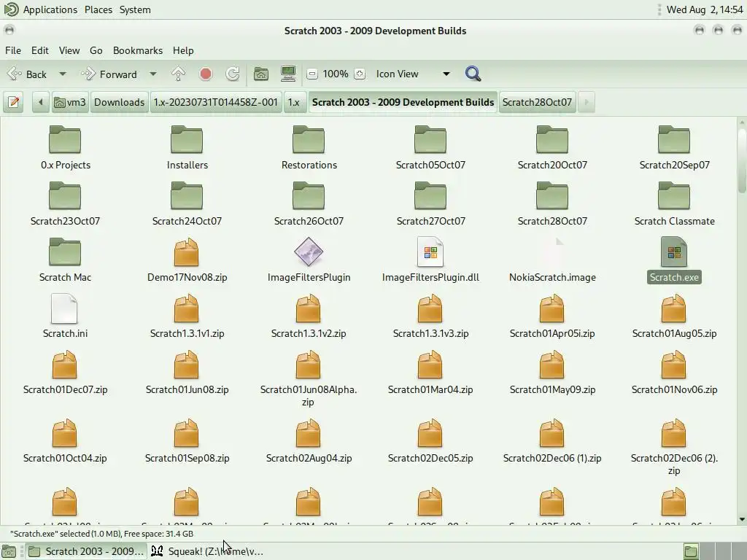Go to vm3 home in path bar
This screenshot has height=560, width=747.
(x=70, y=102)
